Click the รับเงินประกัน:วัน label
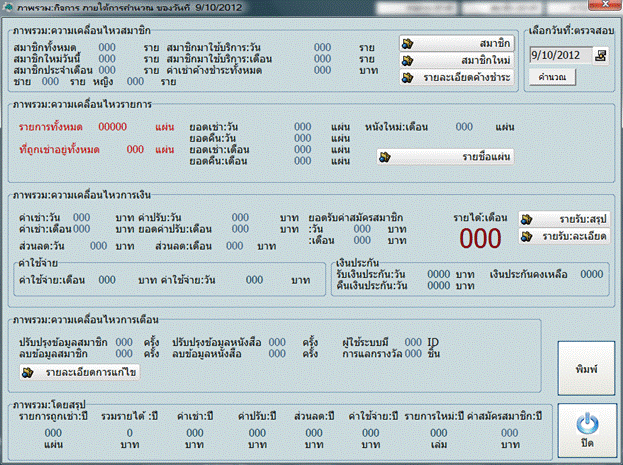Image resolution: width=623 pixels, height=465 pixels. pyautogui.click(x=371, y=275)
